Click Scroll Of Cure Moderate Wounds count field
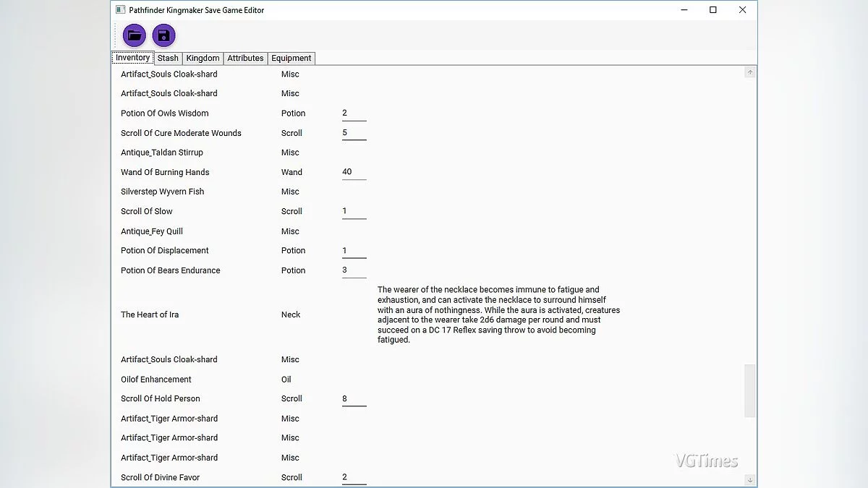Image resolution: width=868 pixels, height=488 pixels. [x=354, y=133]
